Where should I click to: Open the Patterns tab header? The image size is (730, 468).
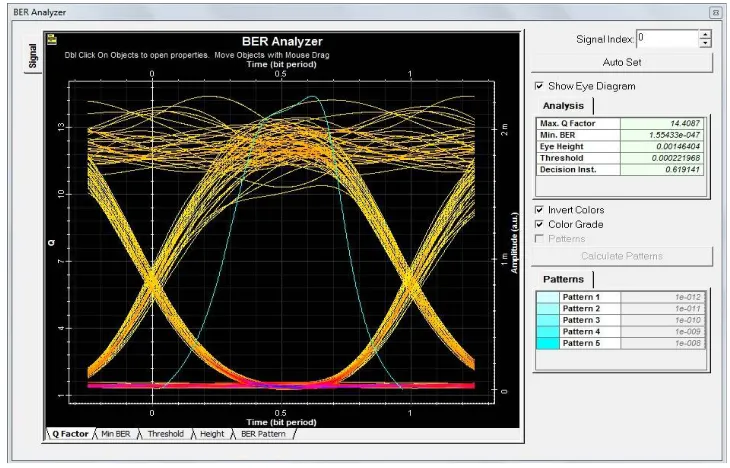click(x=563, y=279)
